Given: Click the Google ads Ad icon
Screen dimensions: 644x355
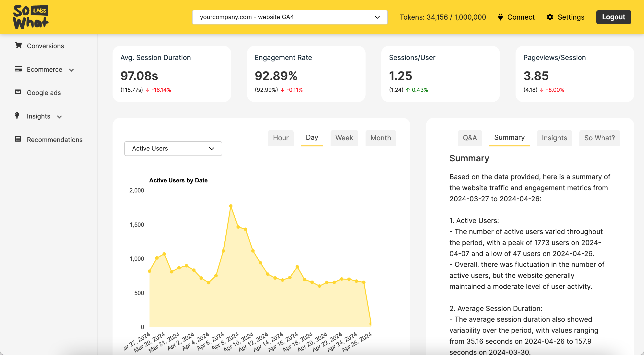Looking at the screenshot, I should 18,92.
